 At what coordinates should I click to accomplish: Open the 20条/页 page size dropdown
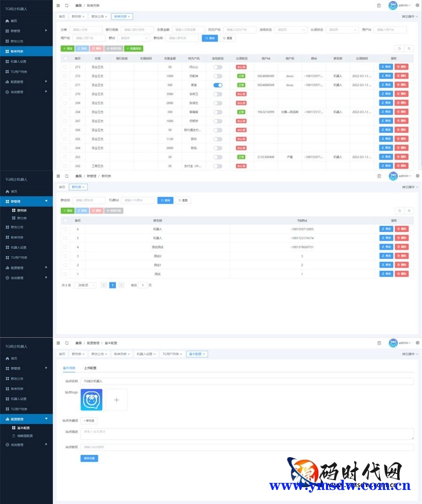pyautogui.click(x=85, y=285)
